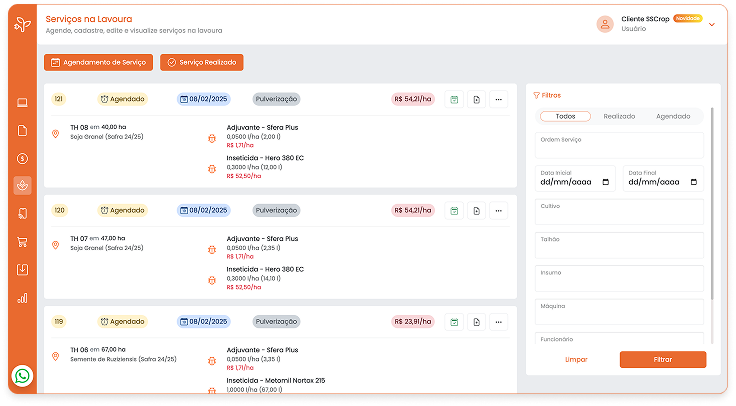
Task: Click the Ordem Serviço input field
Action: click(619, 149)
